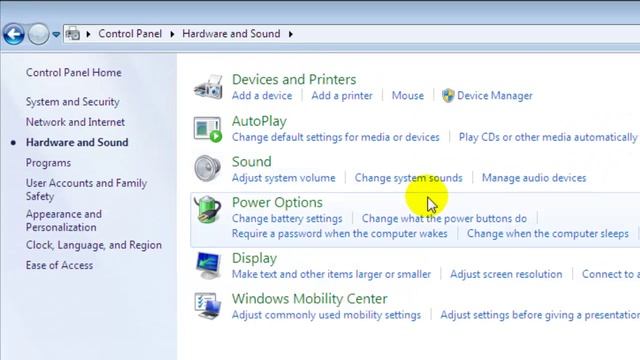
Task: Open Devices and Printers heading
Action: 294,80
